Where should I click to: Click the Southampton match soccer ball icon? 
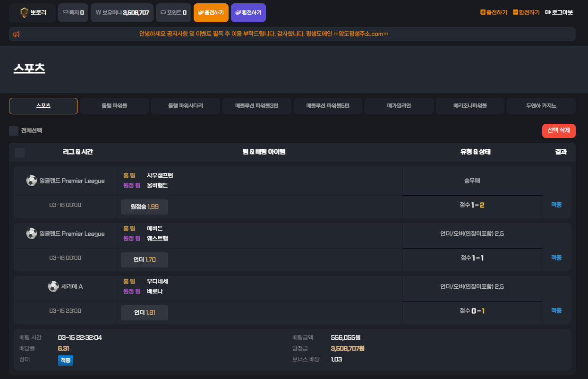tap(32, 181)
